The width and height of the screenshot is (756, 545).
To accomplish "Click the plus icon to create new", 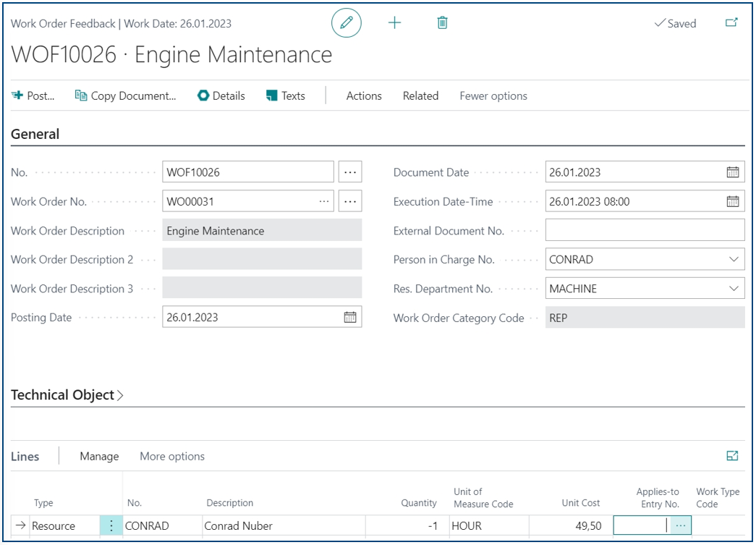I will tap(394, 22).
